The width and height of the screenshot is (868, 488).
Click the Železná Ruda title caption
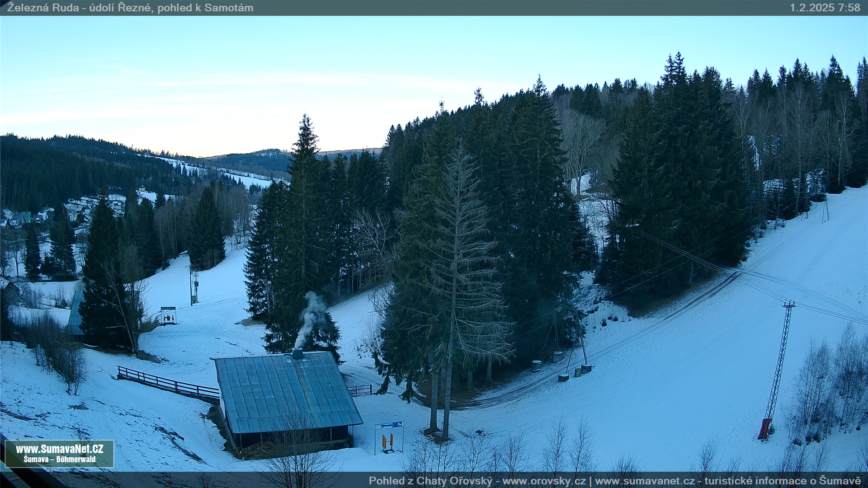tap(130, 8)
